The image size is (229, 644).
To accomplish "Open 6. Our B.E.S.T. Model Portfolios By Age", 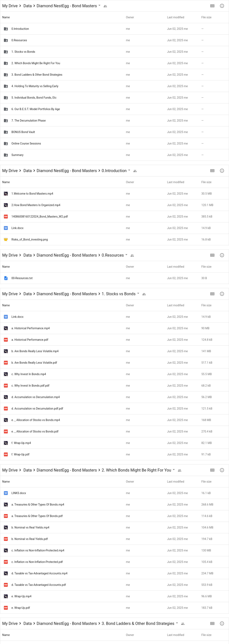I will click(x=115, y=109).
